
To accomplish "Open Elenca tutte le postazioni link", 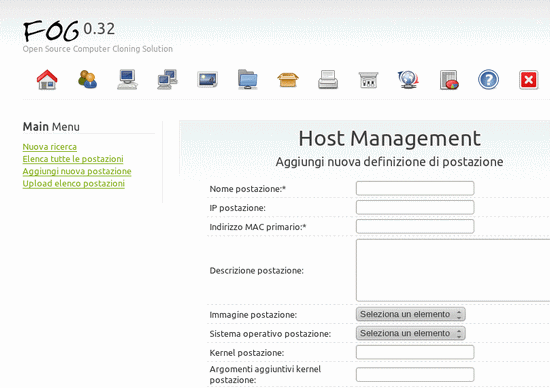I will point(73,159).
